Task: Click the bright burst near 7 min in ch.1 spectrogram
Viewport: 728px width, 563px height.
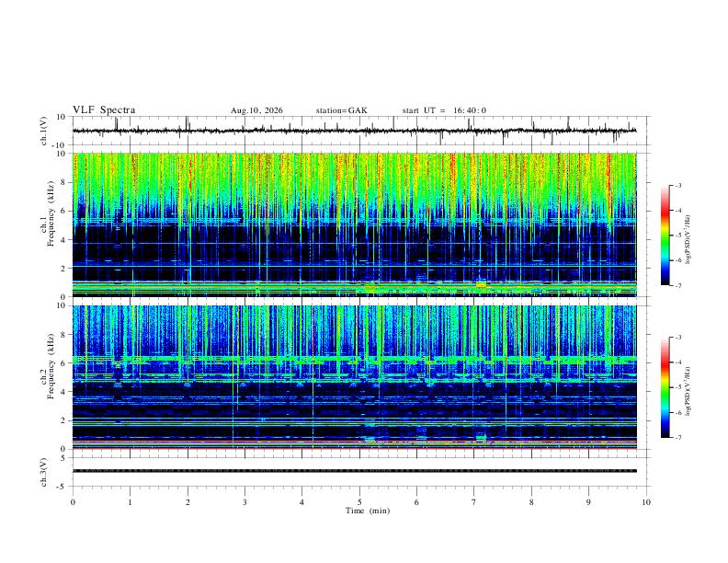Action: (481, 284)
